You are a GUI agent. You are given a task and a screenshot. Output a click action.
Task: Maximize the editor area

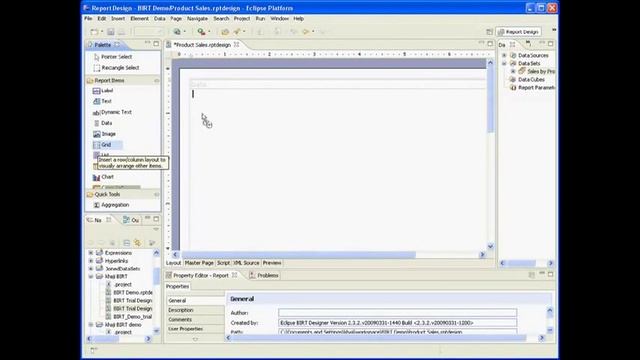coord(490,43)
